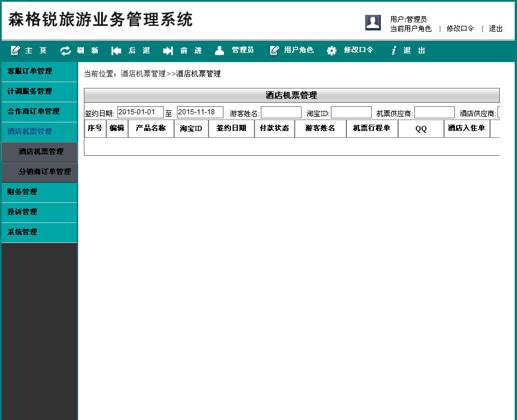Viewport: 517px width, 420px height.
Task: Click the breadcrumb 当前位置 path text
Action: 152,74
